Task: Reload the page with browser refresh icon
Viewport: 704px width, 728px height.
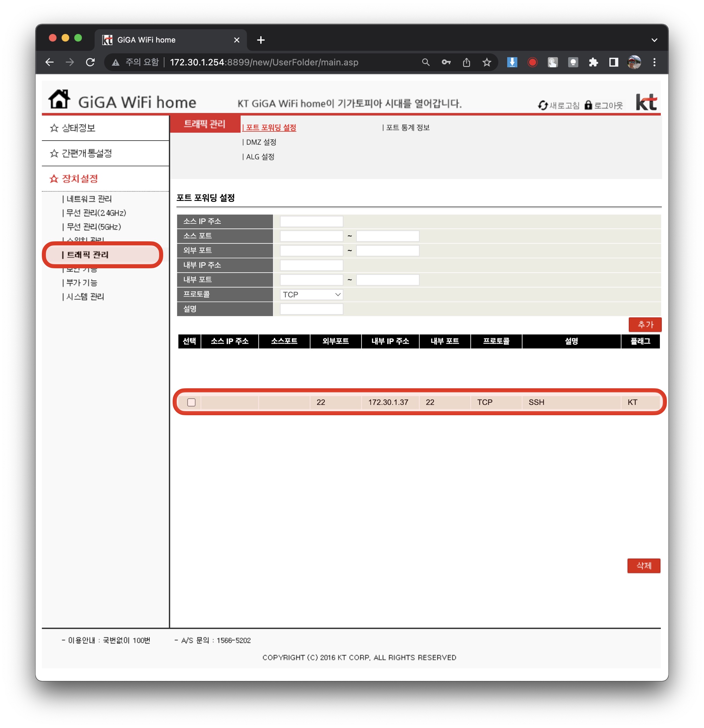Action: click(90, 62)
